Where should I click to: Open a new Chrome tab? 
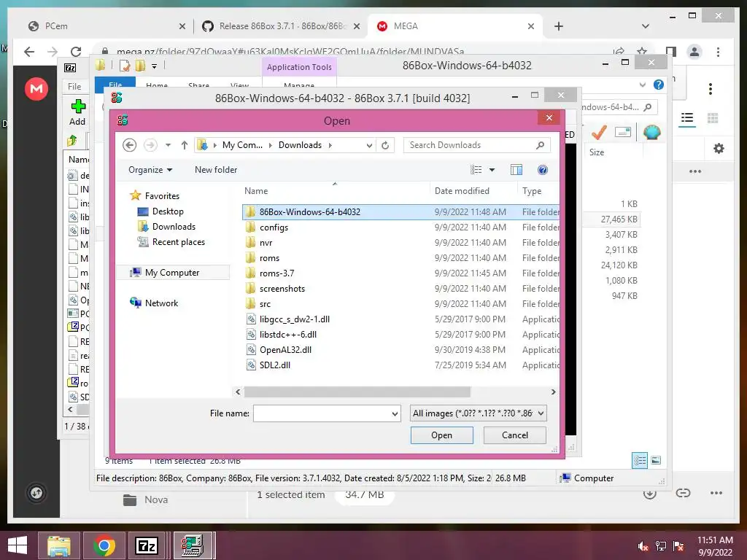559,26
